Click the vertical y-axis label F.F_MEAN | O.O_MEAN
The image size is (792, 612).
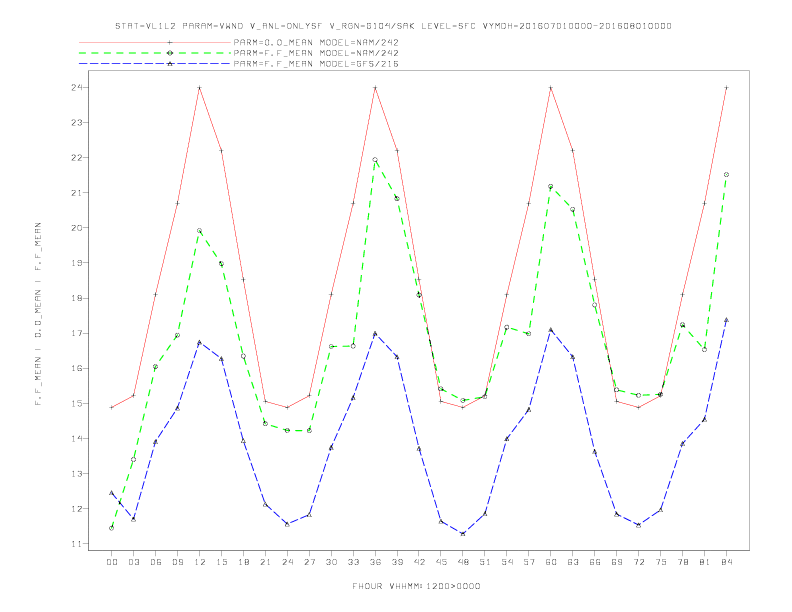coord(38,314)
